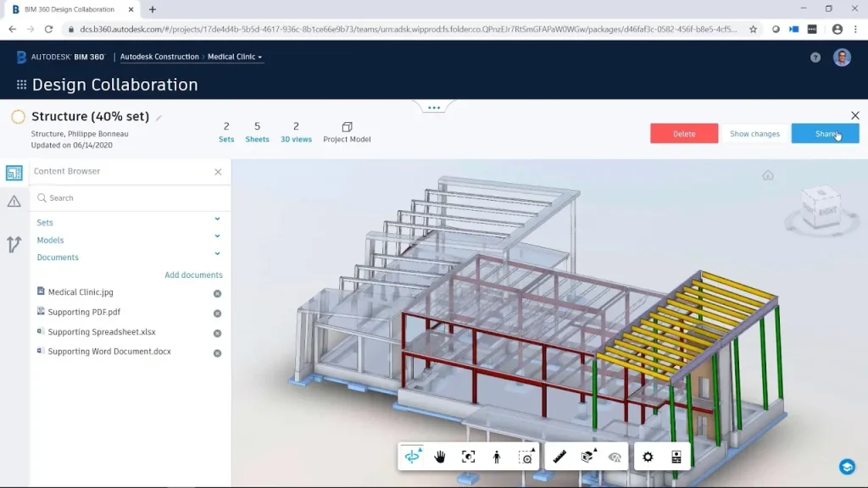Remove Supporting PDF.pdf from the package
The height and width of the screenshot is (488, 868).
[217, 313]
